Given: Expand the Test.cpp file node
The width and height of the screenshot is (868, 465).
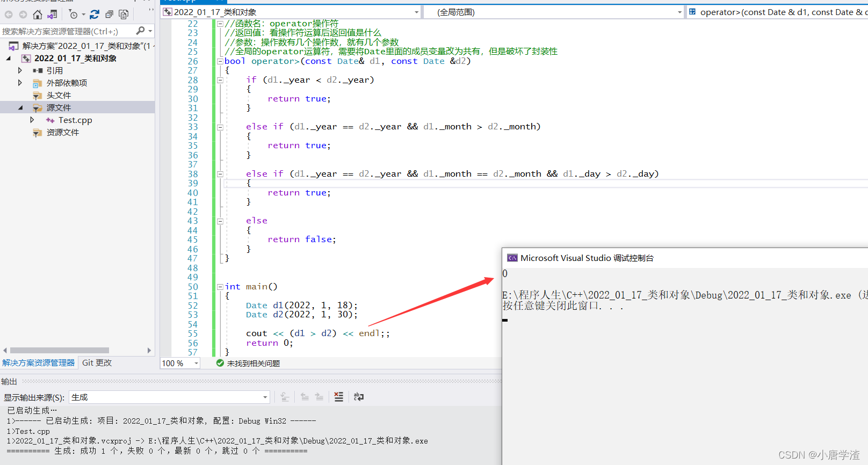Looking at the screenshot, I should tap(32, 120).
